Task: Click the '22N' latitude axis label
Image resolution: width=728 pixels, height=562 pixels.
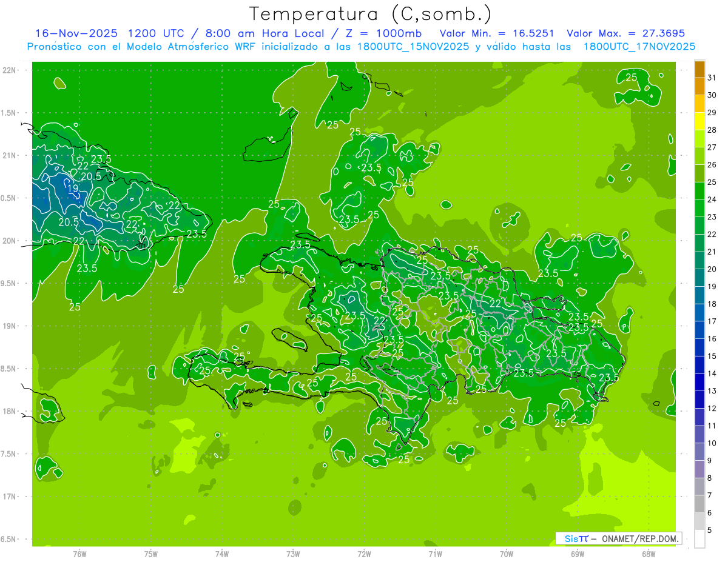Action: 9,70
